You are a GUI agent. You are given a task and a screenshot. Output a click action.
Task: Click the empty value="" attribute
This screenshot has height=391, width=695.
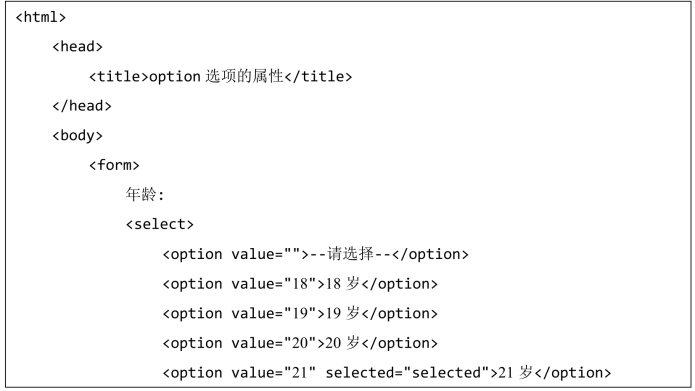pyautogui.click(x=266, y=254)
